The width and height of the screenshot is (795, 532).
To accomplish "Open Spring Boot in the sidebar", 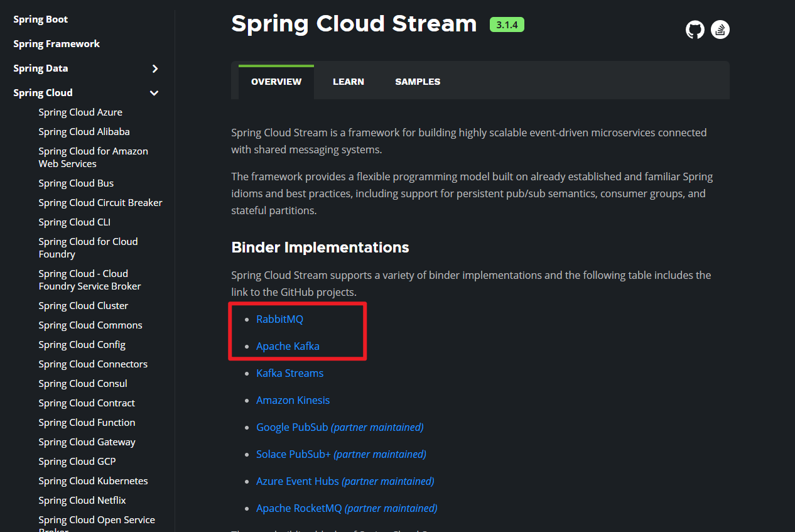I will (x=40, y=19).
